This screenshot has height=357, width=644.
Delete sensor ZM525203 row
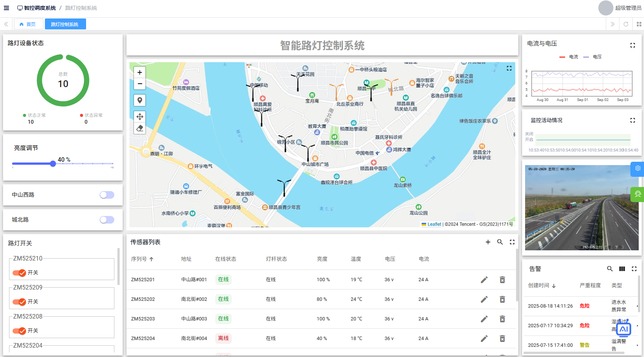(x=502, y=319)
